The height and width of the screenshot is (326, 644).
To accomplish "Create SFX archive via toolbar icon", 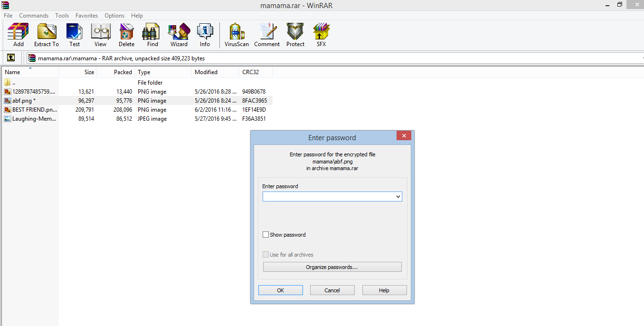I will pyautogui.click(x=322, y=35).
